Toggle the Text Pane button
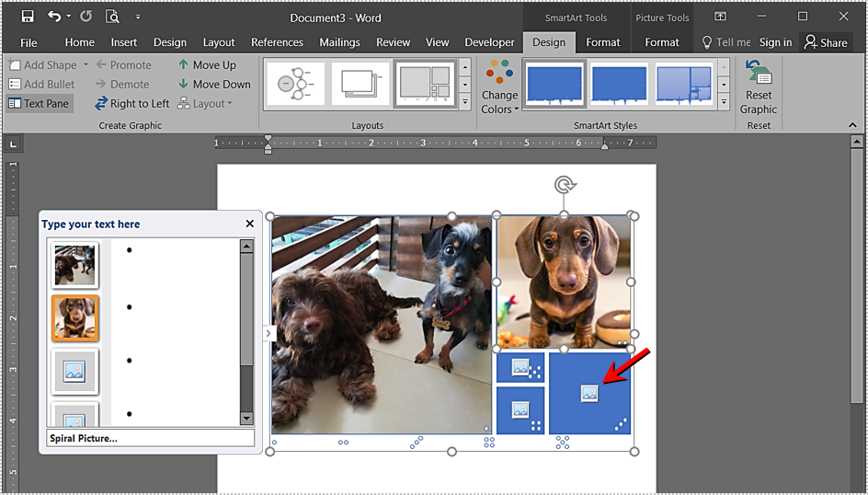Viewport: 868px width, 495px height. (x=40, y=104)
